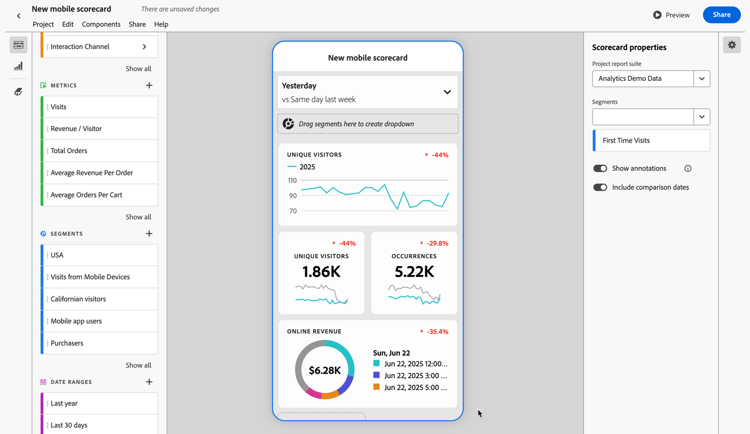Click the Show annotations info icon
Image resolution: width=750 pixels, height=434 pixels.
pos(688,168)
